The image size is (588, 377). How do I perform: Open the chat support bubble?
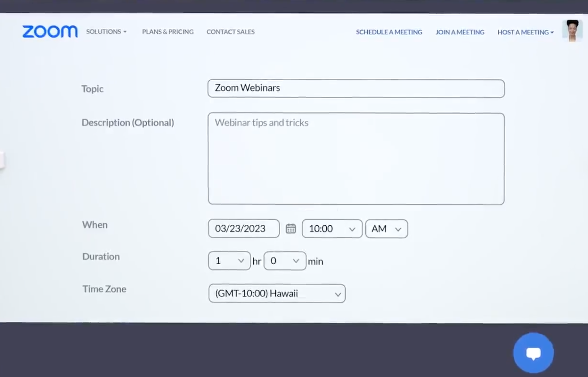tap(533, 352)
